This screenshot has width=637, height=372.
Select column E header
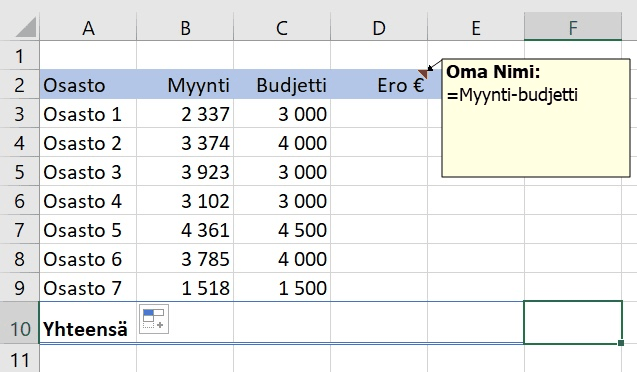[476, 27]
